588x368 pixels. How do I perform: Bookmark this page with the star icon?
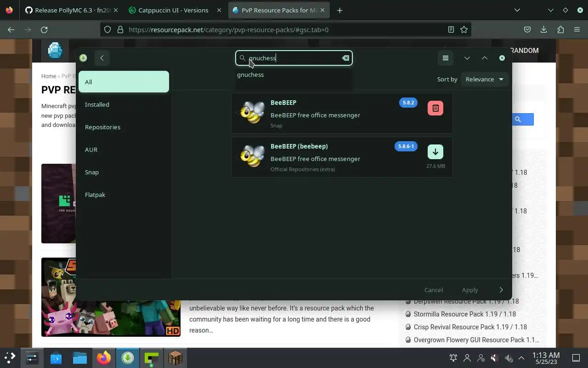tap(464, 29)
